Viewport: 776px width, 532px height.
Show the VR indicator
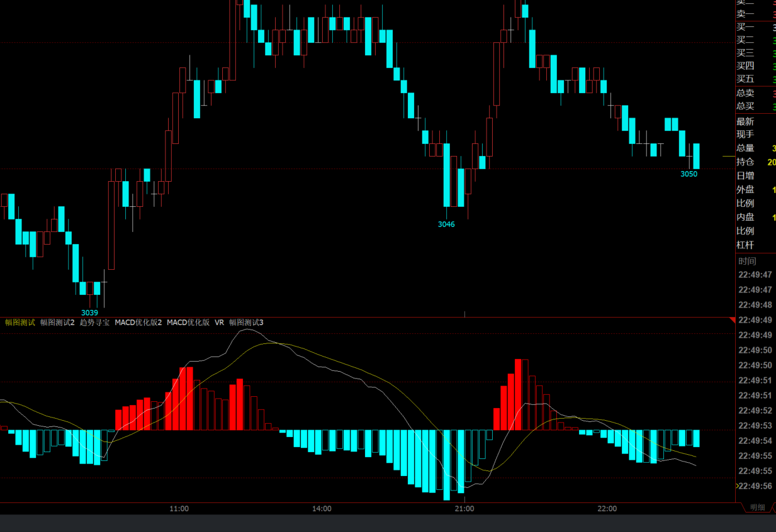[x=219, y=323]
